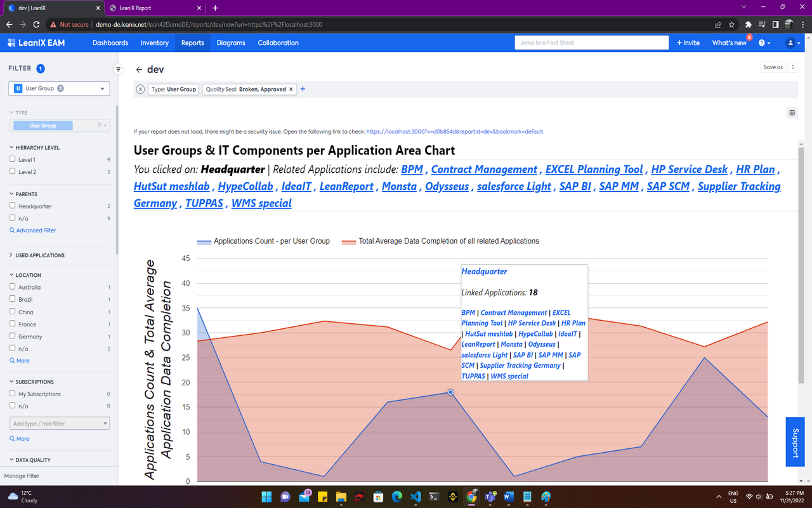Check the My Subscriptions checkbox
This screenshot has height=508, width=812.
(x=13, y=394)
